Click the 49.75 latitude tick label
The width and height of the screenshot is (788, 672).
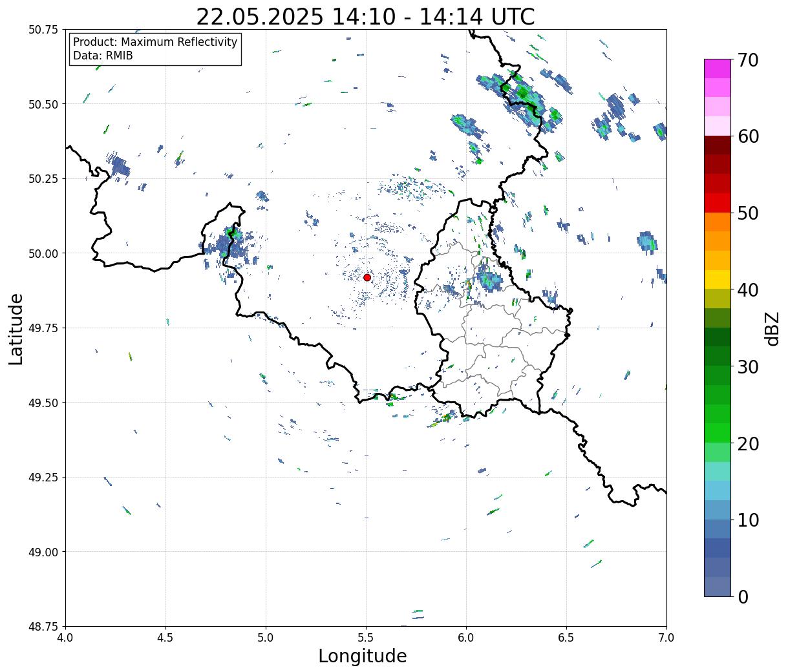(x=43, y=328)
